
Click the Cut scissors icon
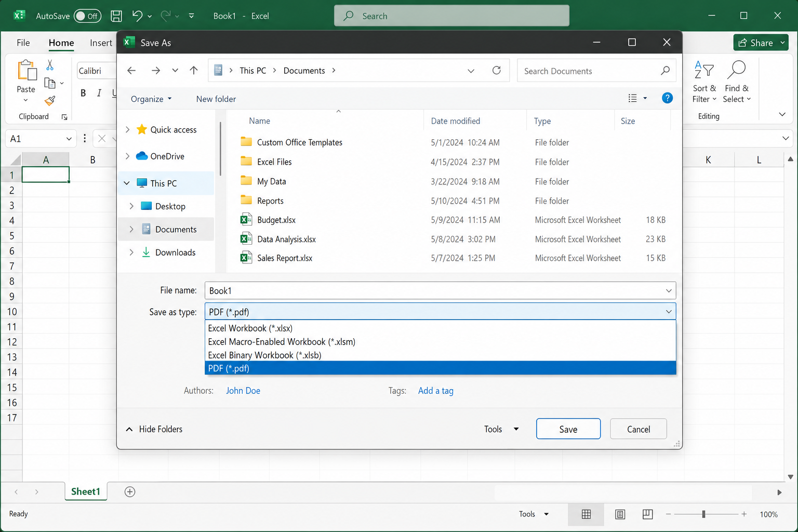coord(50,65)
